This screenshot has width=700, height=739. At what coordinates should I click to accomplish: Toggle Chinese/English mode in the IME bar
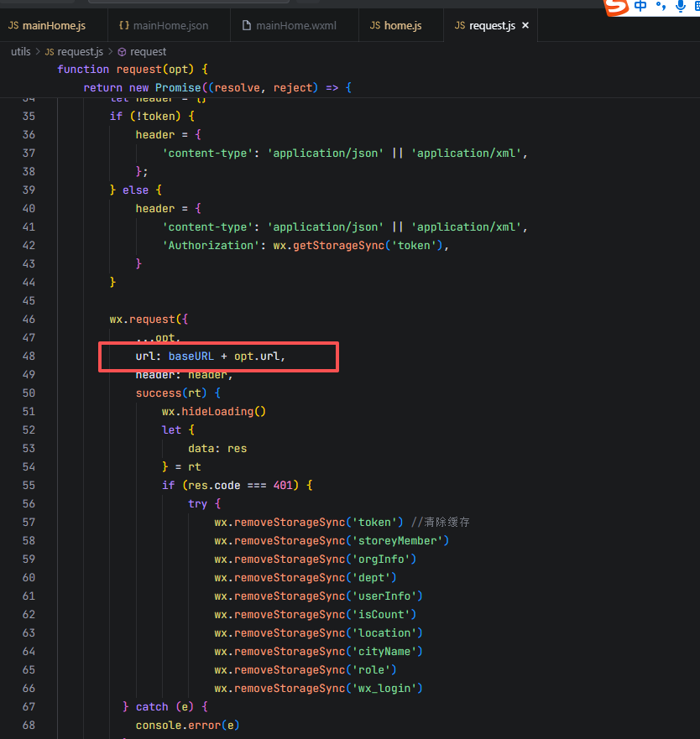tap(641, 7)
